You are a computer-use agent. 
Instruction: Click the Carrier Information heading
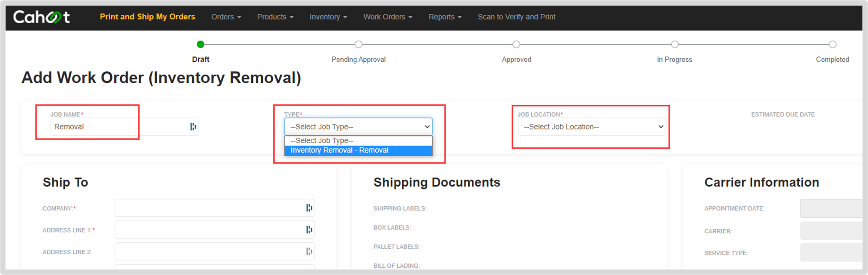pos(761,182)
